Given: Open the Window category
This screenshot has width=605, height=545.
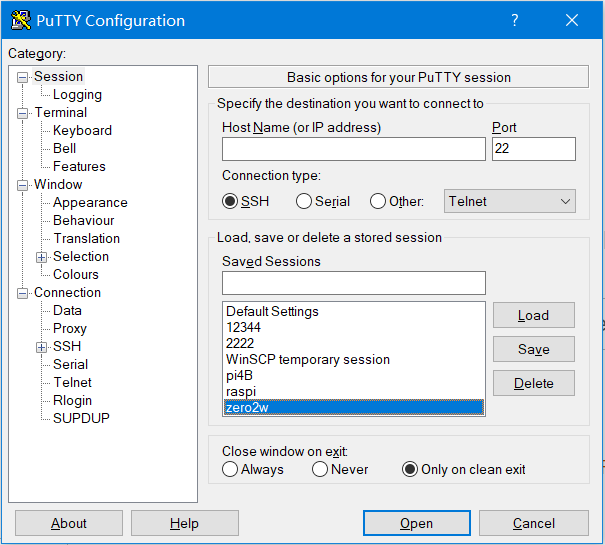Looking at the screenshot, I should coord(58,184).
